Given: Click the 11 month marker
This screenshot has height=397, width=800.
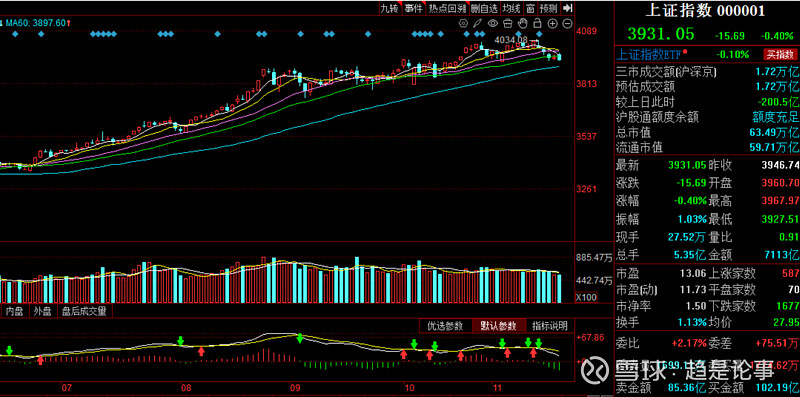Looking at the screenshot, I should pyautogui.click(x=496, y=387).
